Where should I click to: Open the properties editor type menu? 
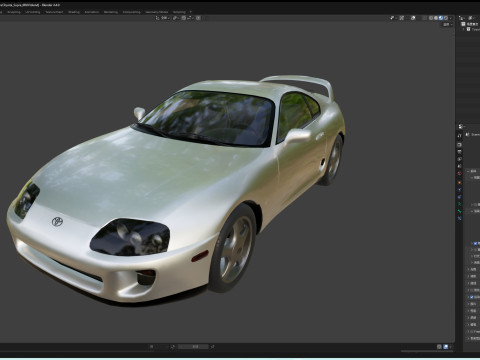pos(461,126)
